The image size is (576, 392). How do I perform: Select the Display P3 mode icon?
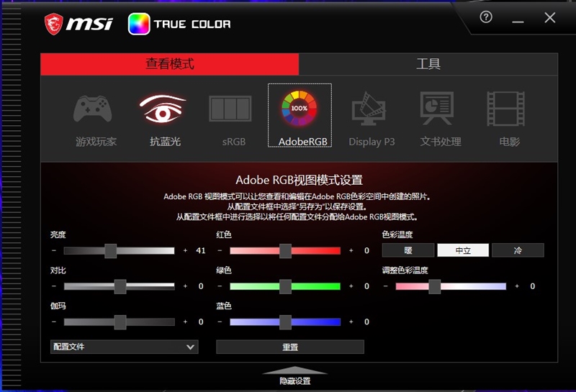pyautogui.click(x=369, y=109)
